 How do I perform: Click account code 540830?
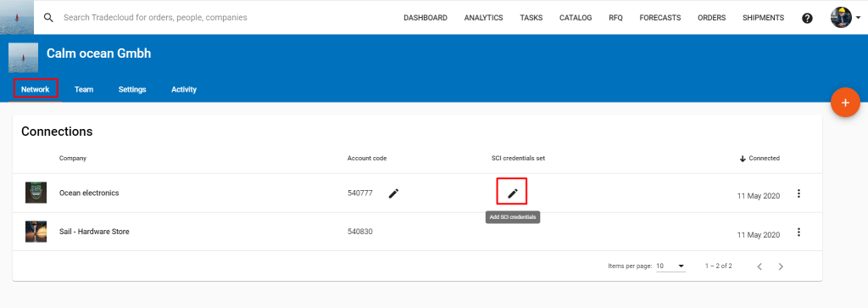pos(359,232)
